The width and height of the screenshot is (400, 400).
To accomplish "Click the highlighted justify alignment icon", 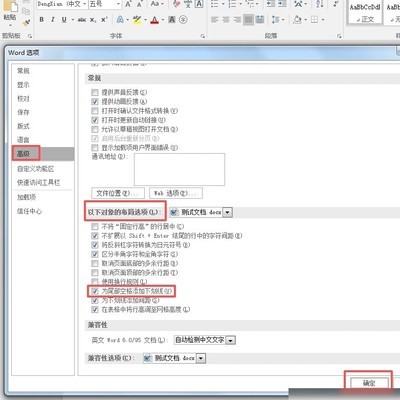I will pyautogui.click(x=249, y=20).
